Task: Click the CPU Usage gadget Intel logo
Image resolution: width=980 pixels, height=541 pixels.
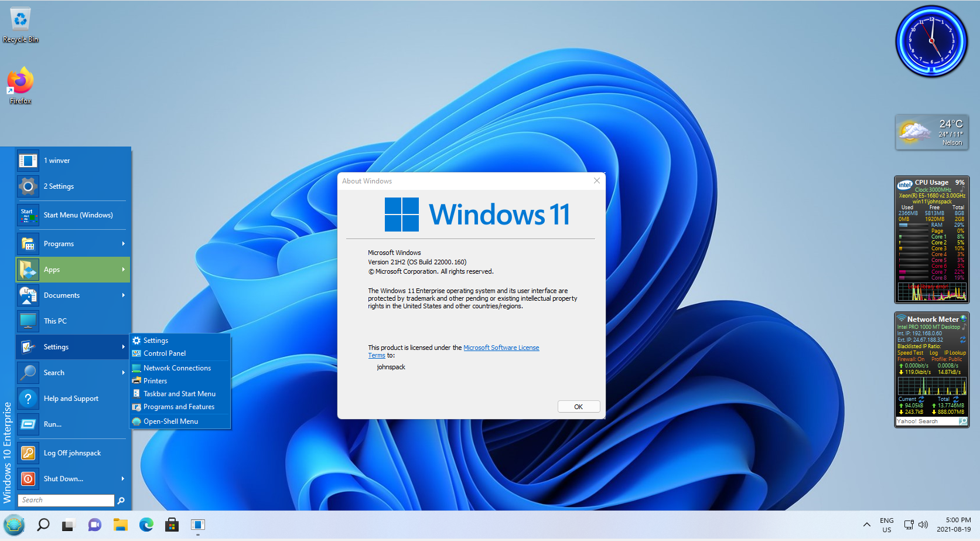Action: [x=905, y=185]
